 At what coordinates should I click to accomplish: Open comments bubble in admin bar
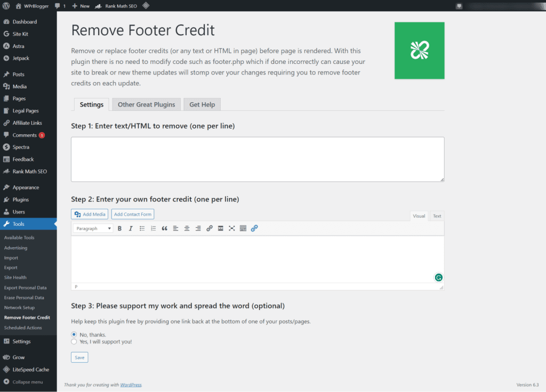(60, 6)
